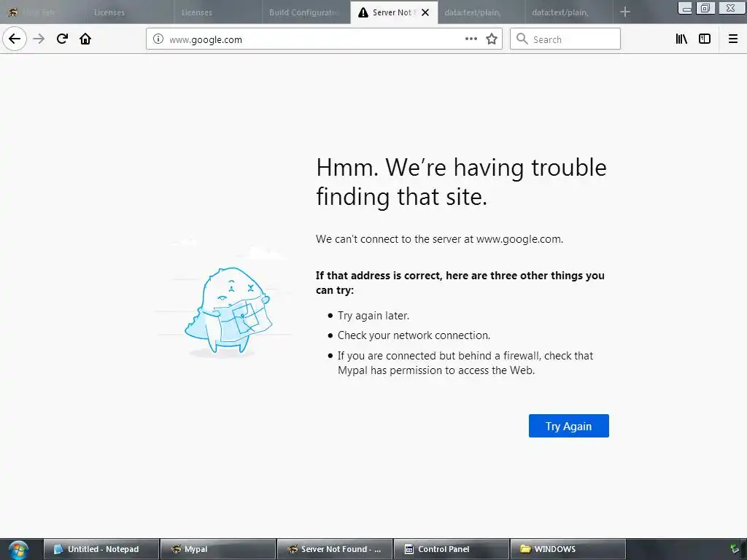Click the "Try again later." bullet
The image size is (747, 560).
coord(373,316)
